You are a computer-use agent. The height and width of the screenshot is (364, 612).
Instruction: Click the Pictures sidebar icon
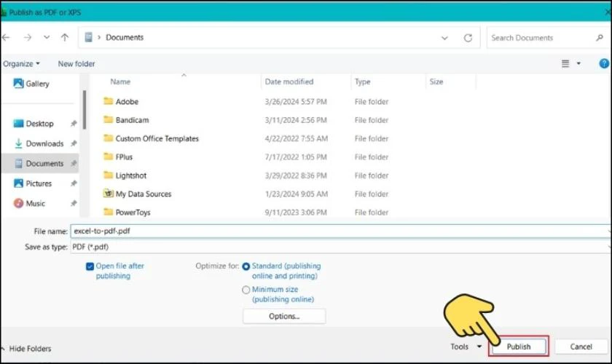point(18,183)
